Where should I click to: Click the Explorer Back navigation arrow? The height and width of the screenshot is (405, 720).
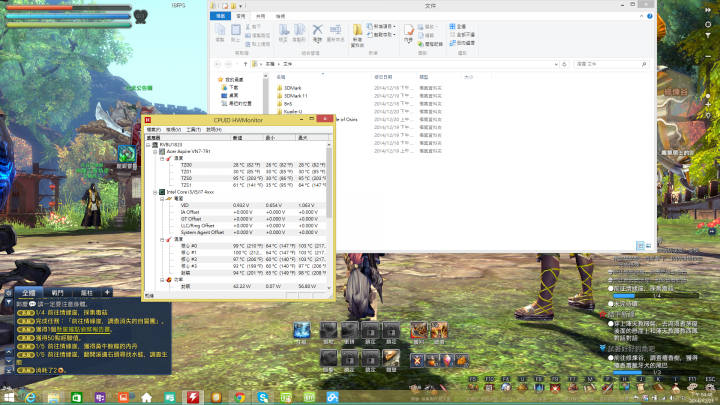point(217,64)
